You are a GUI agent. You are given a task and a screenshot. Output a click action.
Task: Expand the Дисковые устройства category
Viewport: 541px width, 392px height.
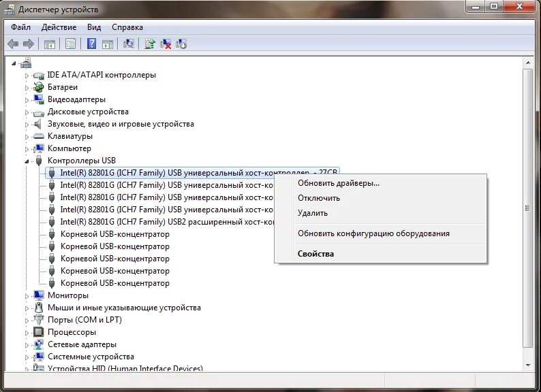click(27, 112)
